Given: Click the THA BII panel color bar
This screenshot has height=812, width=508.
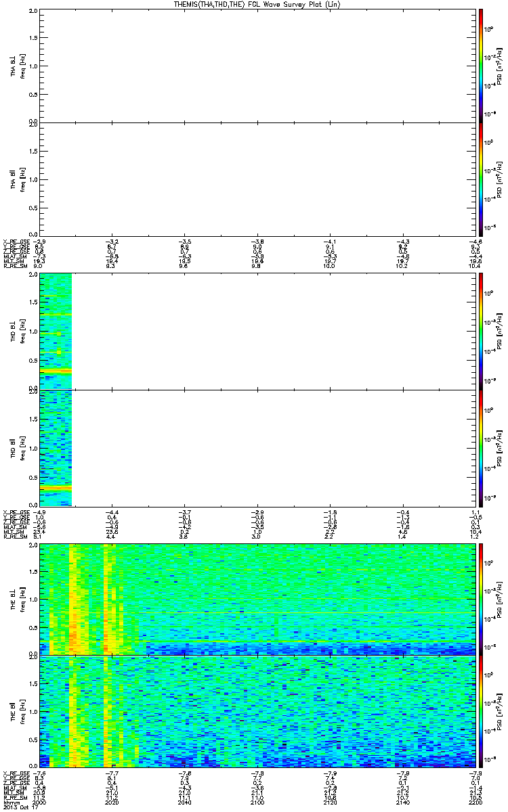Looking at the screenshot, I should (x=480, y=179).
